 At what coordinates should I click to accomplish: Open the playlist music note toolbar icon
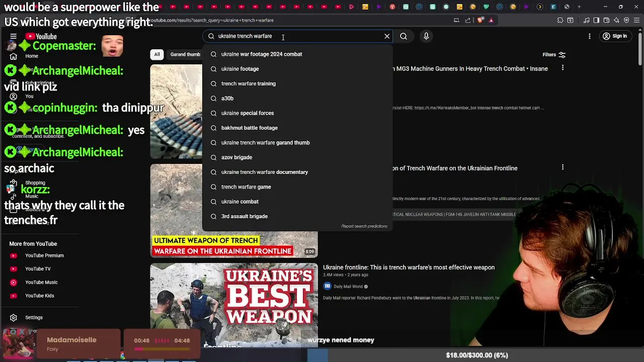coord(586,20)
